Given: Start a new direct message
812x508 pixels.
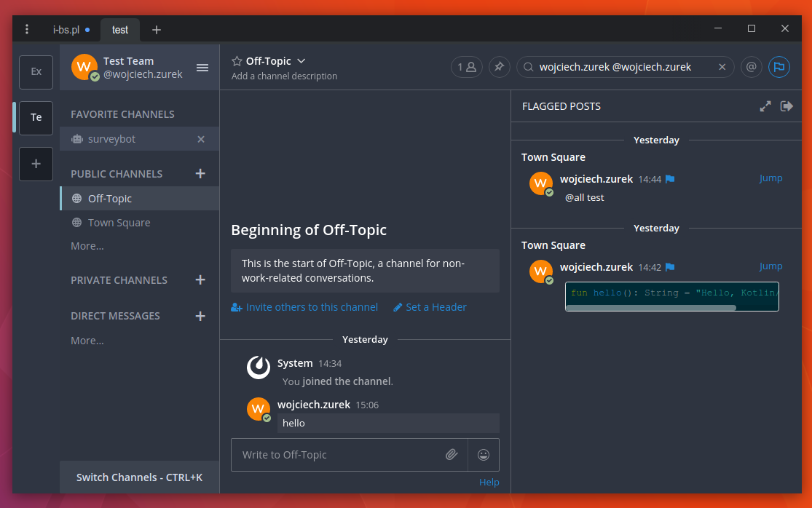Looking at the screenshot, I should 200,316.
